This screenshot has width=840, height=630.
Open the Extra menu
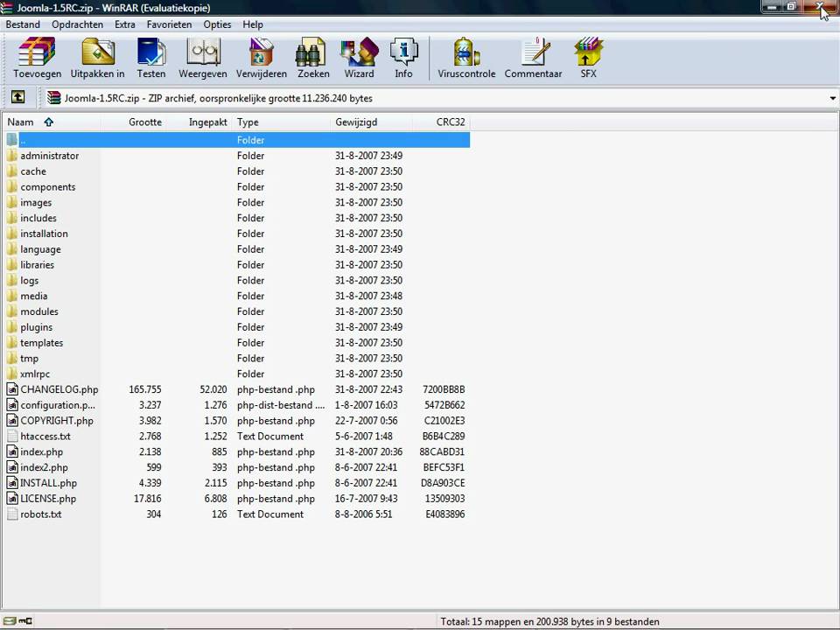click(x=125, y=24)
